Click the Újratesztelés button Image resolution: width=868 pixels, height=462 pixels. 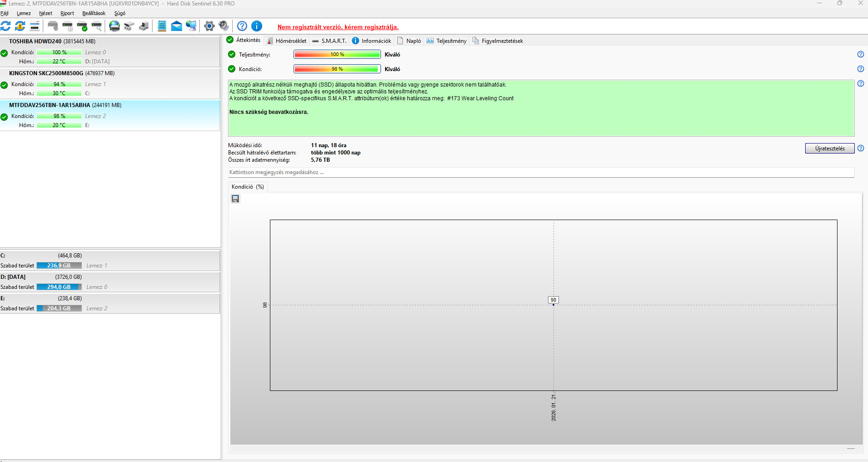pyautogui.click(x=830, y=149)
